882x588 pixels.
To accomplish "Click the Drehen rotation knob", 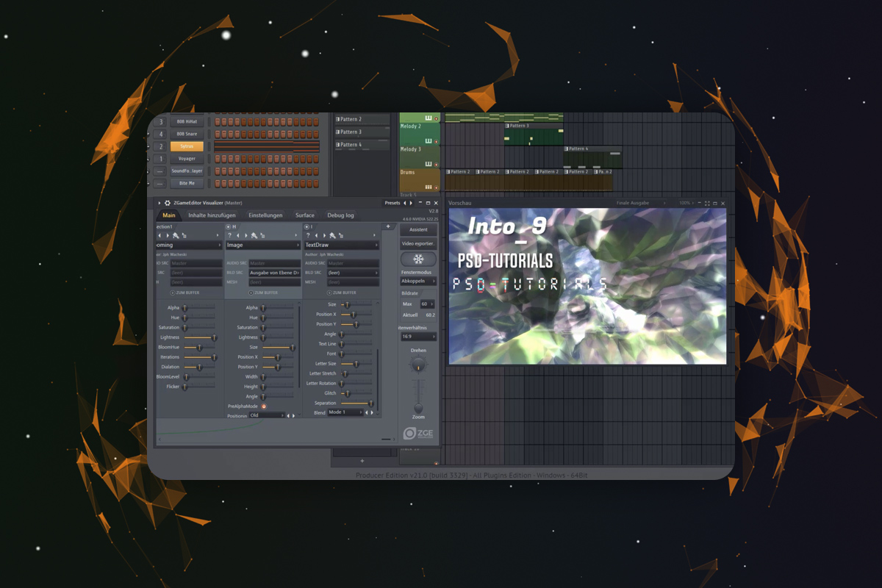I will click(418, 365).
